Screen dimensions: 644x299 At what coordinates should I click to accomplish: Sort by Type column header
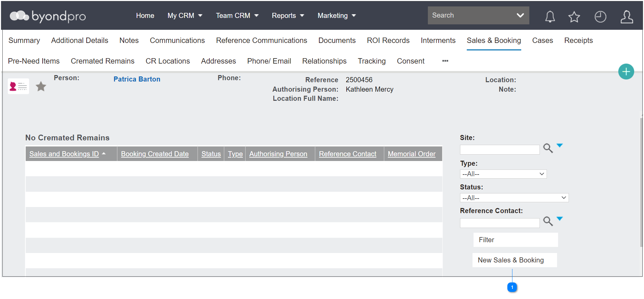[235, 154]
